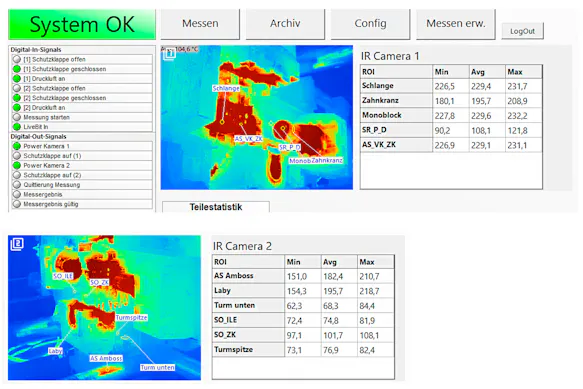
Task: Click the System OK status banner
Action: click(x=82, y=25)
